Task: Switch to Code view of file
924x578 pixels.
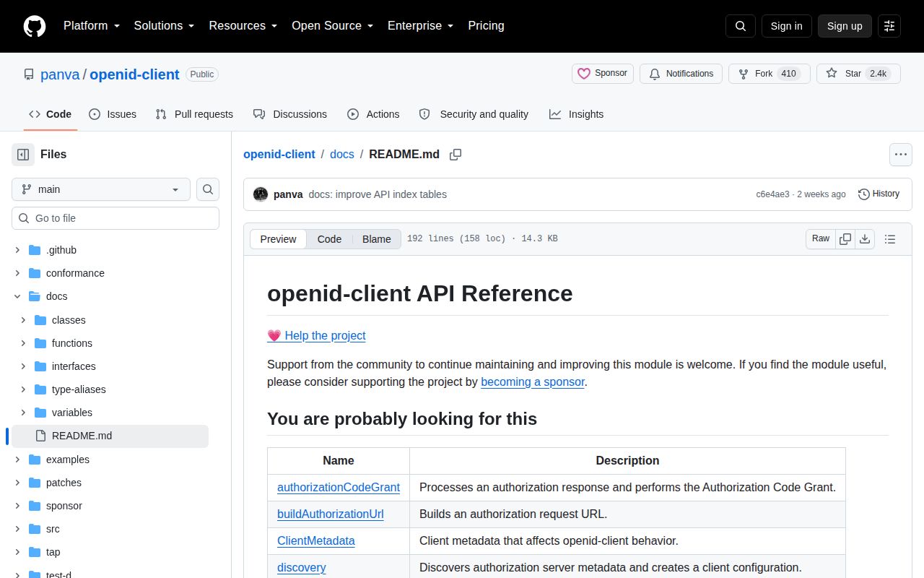Action: click(x=329, y=239)
